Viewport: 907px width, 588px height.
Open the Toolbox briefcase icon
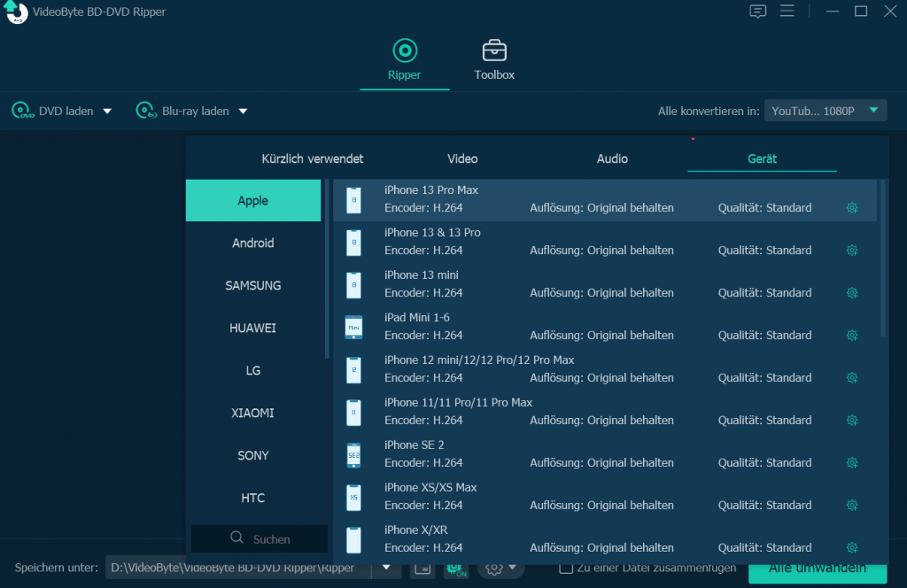494,50
